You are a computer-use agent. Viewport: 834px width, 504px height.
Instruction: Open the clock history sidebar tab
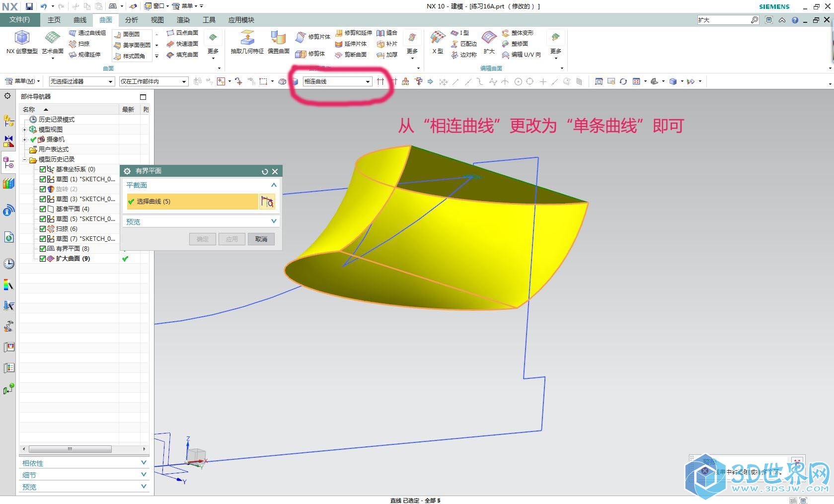9,264
